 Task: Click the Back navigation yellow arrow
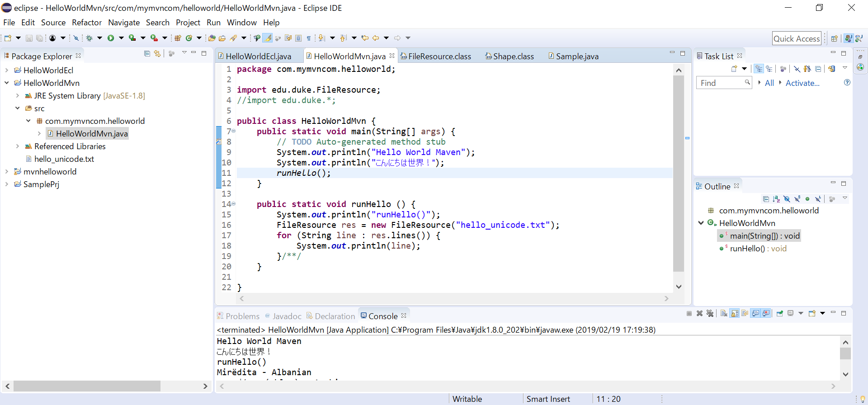(x=376, y=38)
